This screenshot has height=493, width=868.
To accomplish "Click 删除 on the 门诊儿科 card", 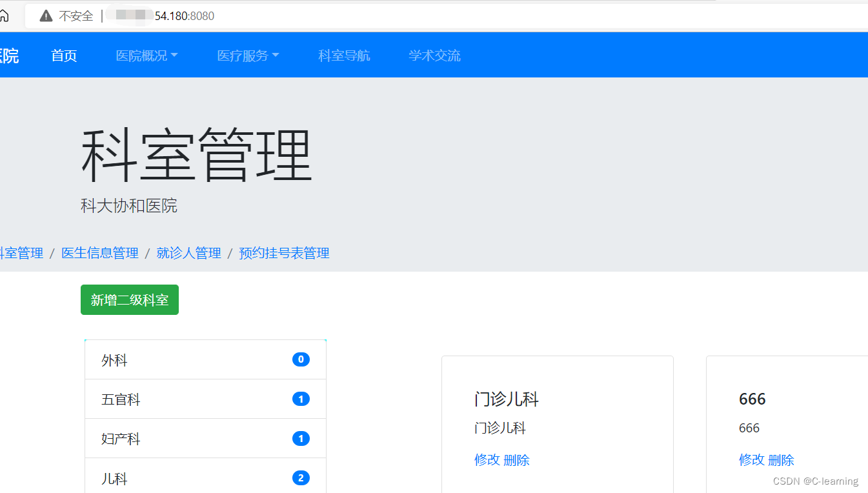I will click(x=516, y=459).
